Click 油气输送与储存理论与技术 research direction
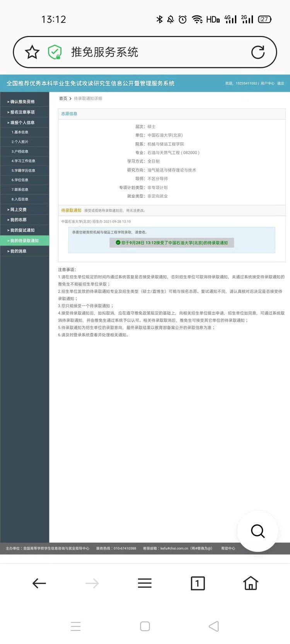Viewport: 290px width, 644px height. [x=172, y=170]
